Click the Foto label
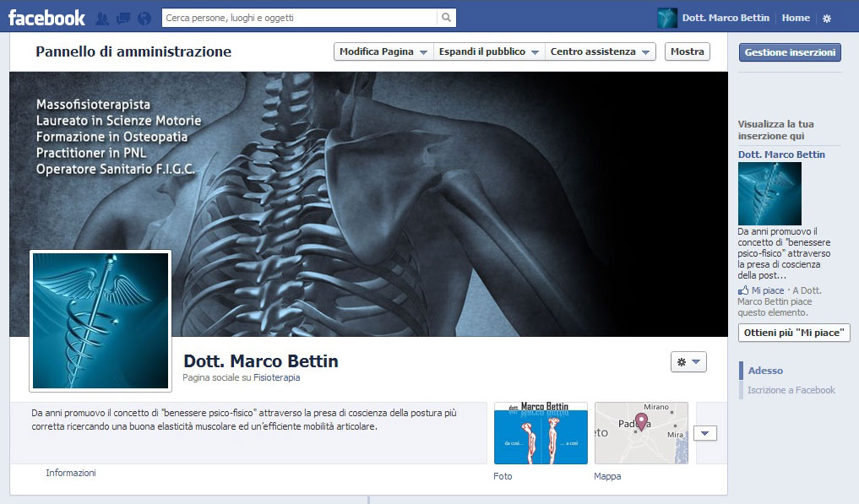The height and width of the screenshot is (504, 859). coord(503,476)
